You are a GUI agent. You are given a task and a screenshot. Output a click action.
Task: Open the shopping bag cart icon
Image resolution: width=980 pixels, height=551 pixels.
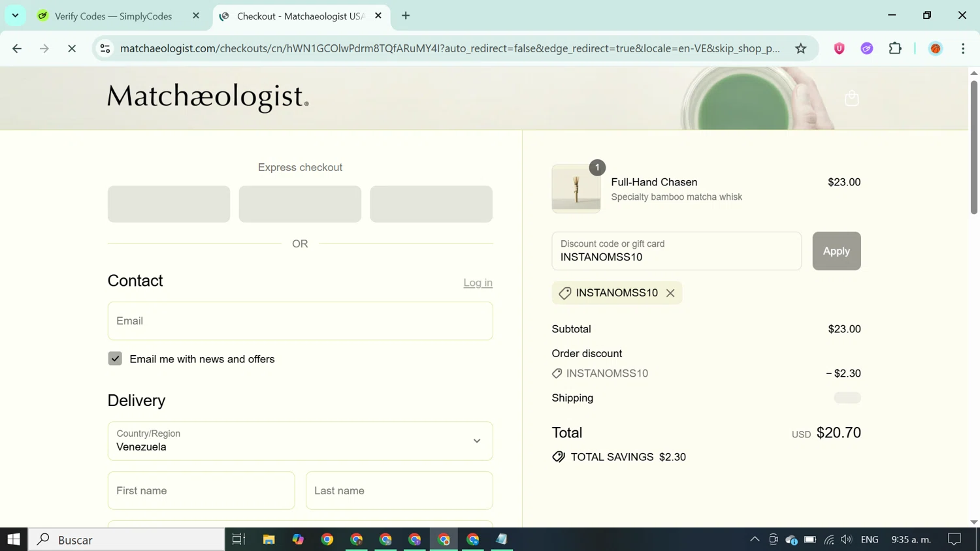[851, 99]
